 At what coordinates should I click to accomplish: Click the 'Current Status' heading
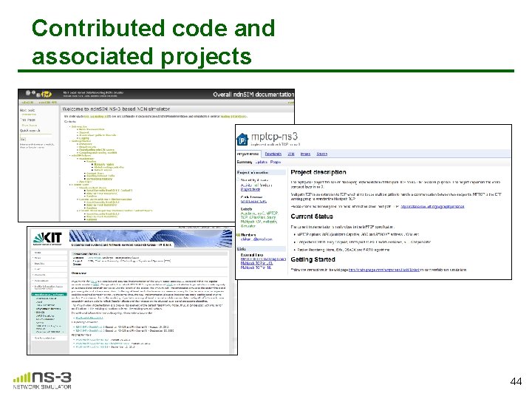point(312,216)
